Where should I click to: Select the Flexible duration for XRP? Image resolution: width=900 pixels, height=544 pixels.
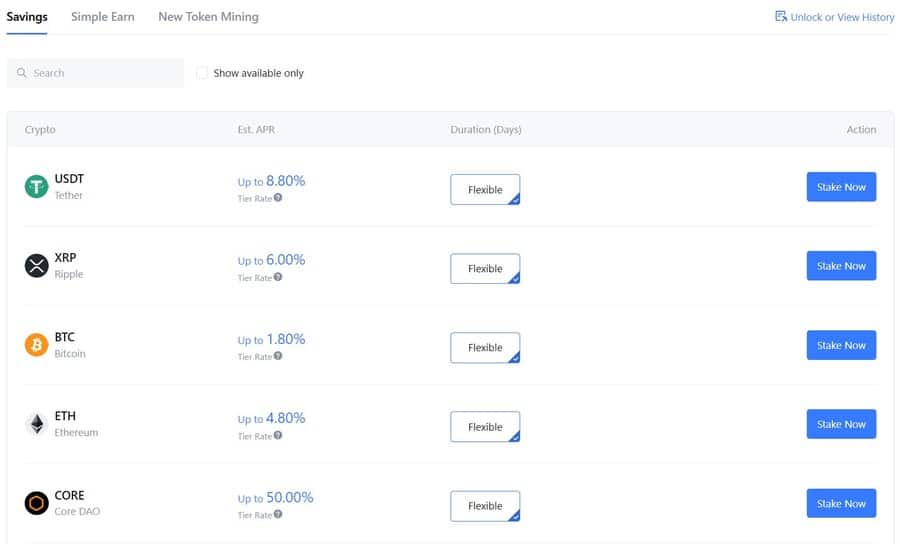(x=485, y=268)
